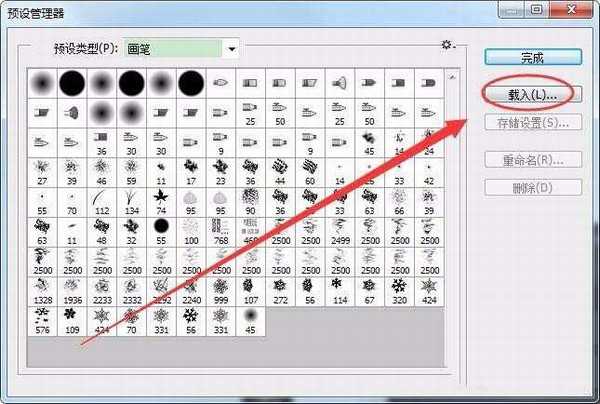
Task: Click the scrollbar up arrow in brush list
Action: click(451, 76)
